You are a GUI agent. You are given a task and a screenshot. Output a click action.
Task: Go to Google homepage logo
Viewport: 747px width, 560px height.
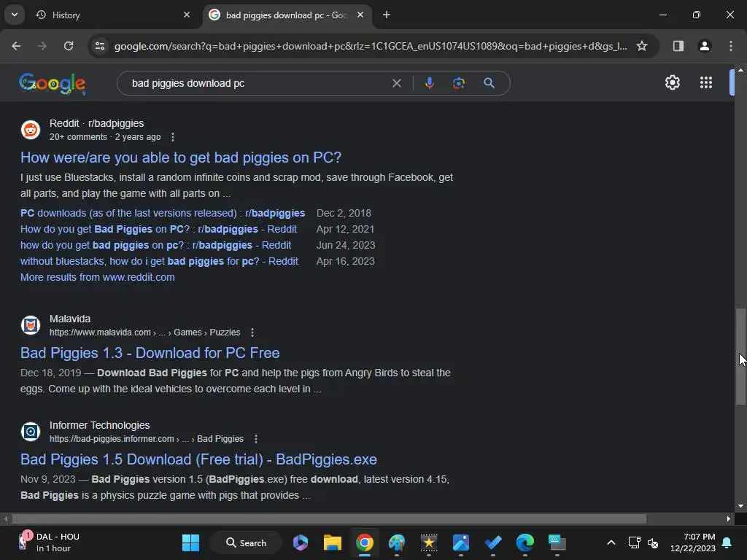coord(53,84)
